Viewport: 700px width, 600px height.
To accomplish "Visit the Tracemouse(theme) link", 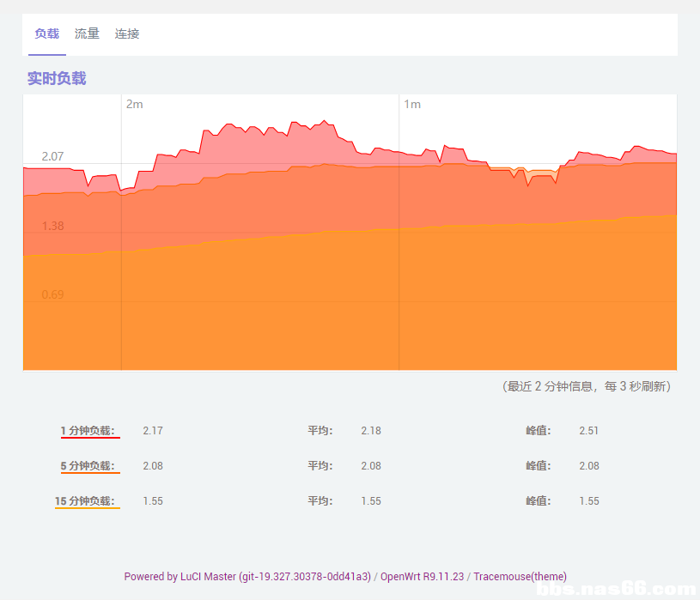I will pyautogui.click(x=520, y=577).
